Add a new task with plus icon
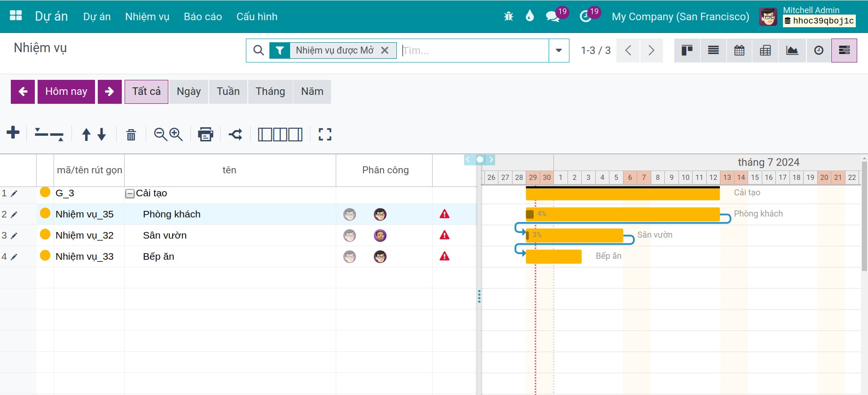This screenshot has height=395, width=868. (x=13, y=133)
